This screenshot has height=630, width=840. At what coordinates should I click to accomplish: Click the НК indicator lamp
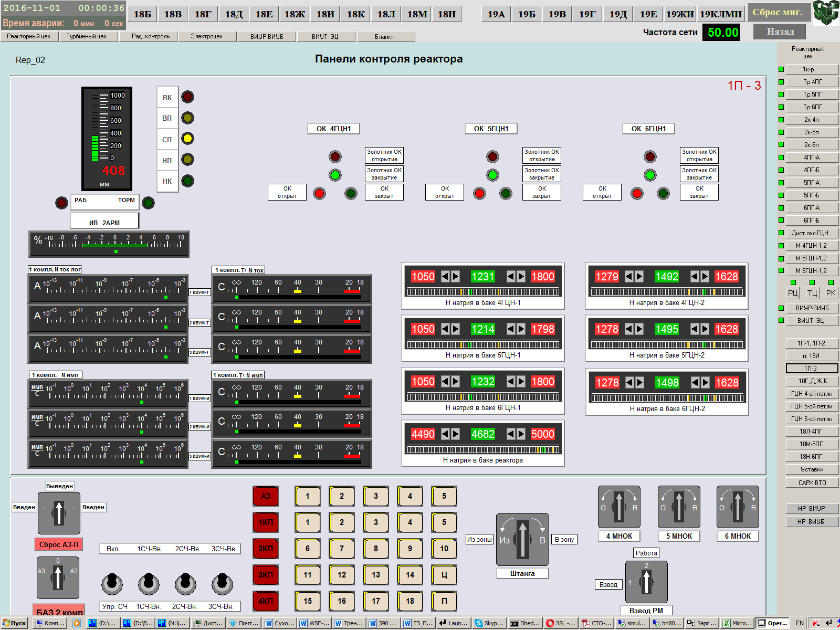tap(187, 181)
